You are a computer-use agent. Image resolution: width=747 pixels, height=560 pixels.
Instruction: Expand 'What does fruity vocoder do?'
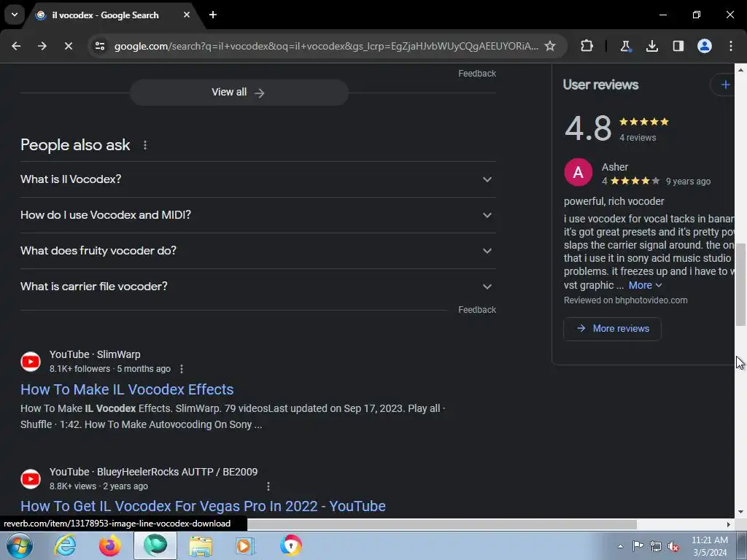point(258,251)
